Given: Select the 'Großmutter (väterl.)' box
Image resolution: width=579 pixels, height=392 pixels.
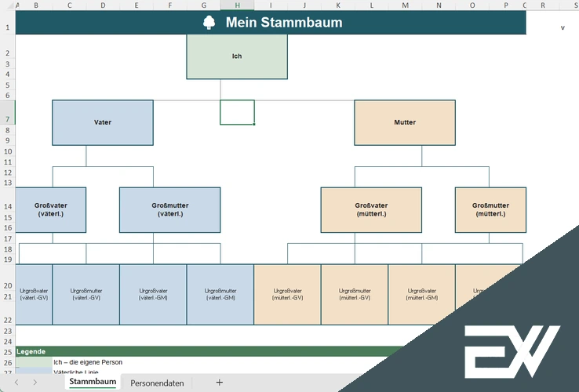Looking at the screenshot, I should coord(169,209).
